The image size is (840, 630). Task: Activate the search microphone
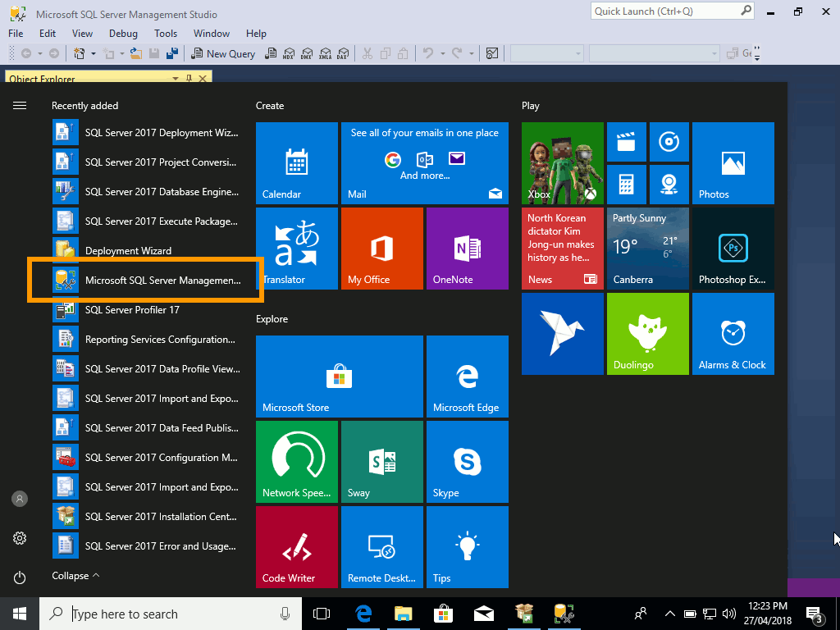(x=285, y=614)
